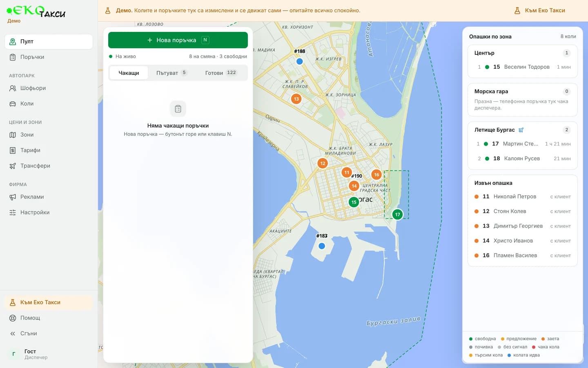Click the Пулт dispatcher icon in sidebar
This screenshot has width=588, height=368.
[13, 41]
